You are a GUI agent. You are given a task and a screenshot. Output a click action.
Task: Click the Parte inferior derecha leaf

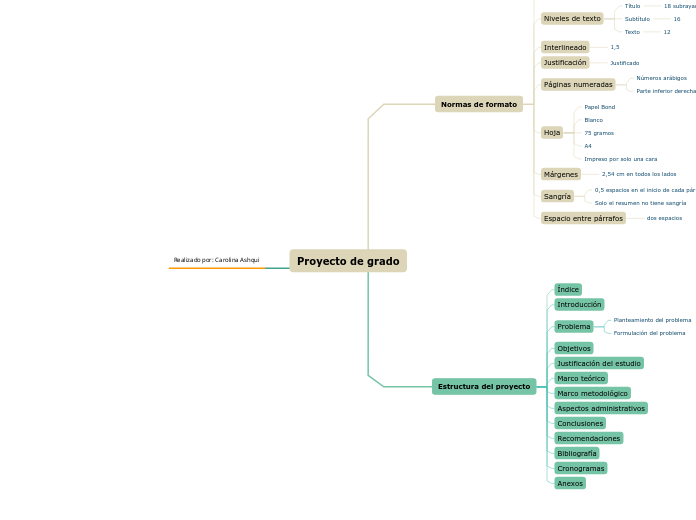[666, 91]
